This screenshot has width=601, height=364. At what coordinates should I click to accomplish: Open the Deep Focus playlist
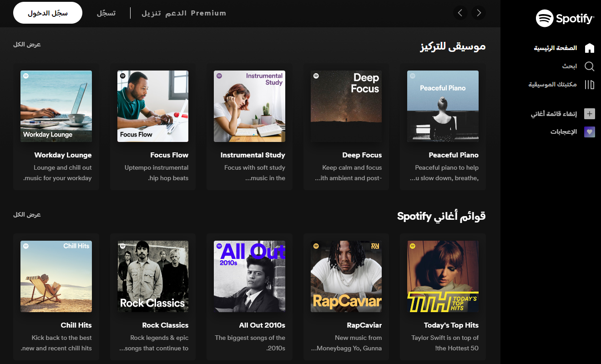(x=346, y=106)
